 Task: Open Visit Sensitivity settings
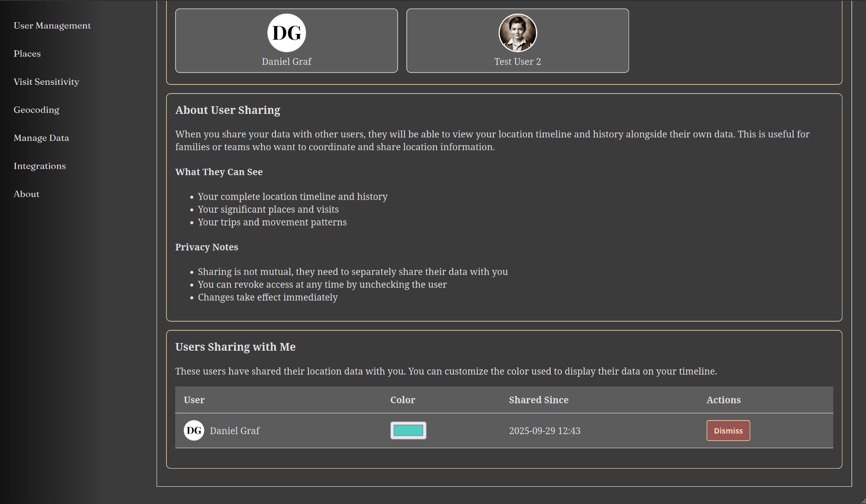46,82
